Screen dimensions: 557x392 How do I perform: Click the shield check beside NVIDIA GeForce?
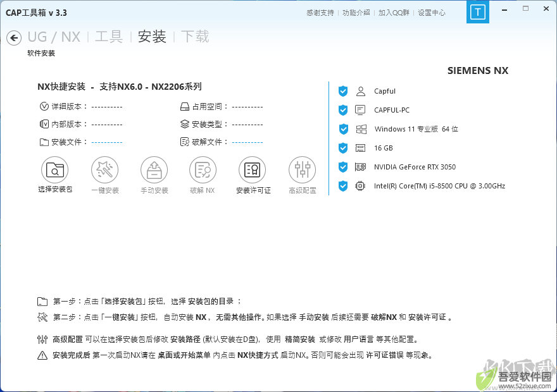tap(343, 167)
